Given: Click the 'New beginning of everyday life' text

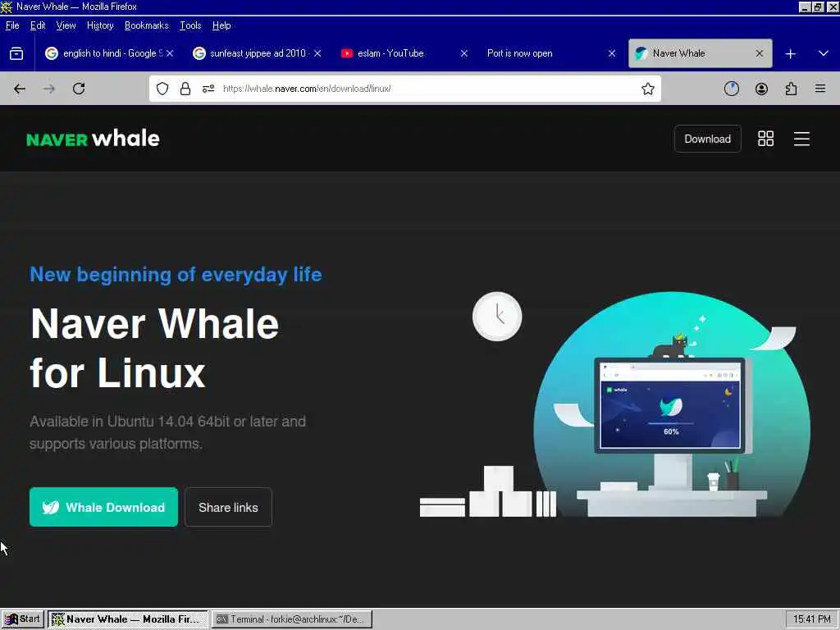Looking at the screenshot, I should point(176,274).
